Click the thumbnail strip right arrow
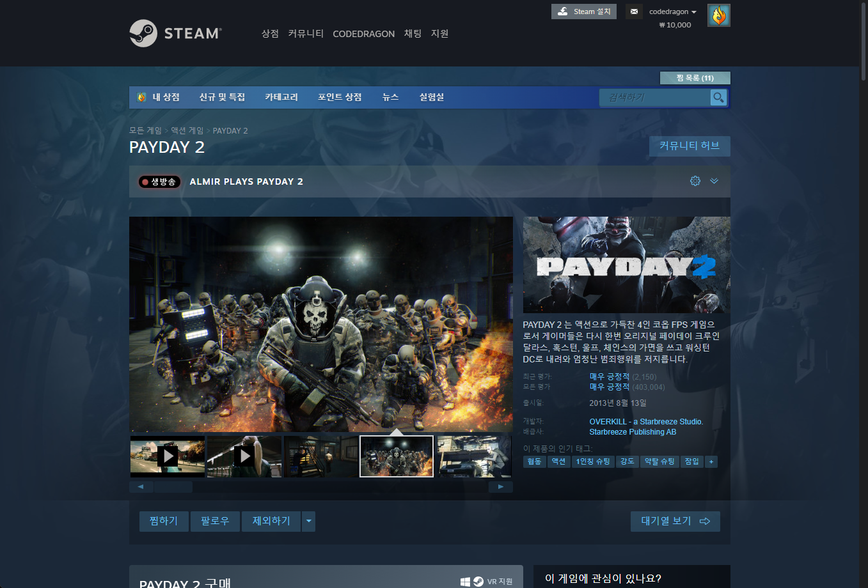The image size is (868, 588). click(x=501, y=487)
